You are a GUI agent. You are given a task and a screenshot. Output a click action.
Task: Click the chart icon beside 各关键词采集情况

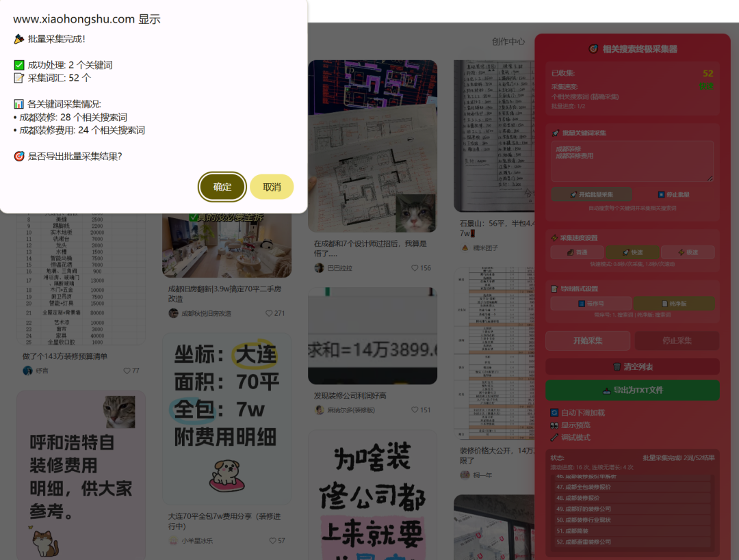(19, 104)
